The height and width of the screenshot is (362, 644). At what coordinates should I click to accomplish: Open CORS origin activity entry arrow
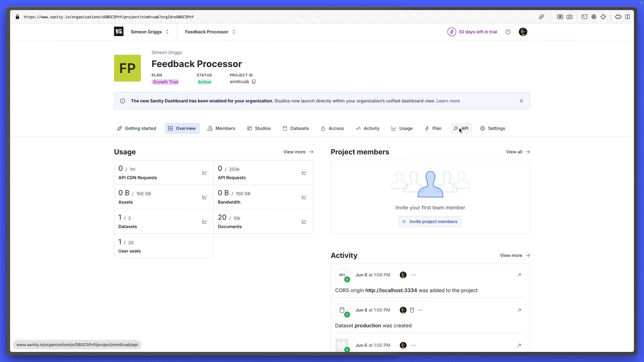pos(519,275)
